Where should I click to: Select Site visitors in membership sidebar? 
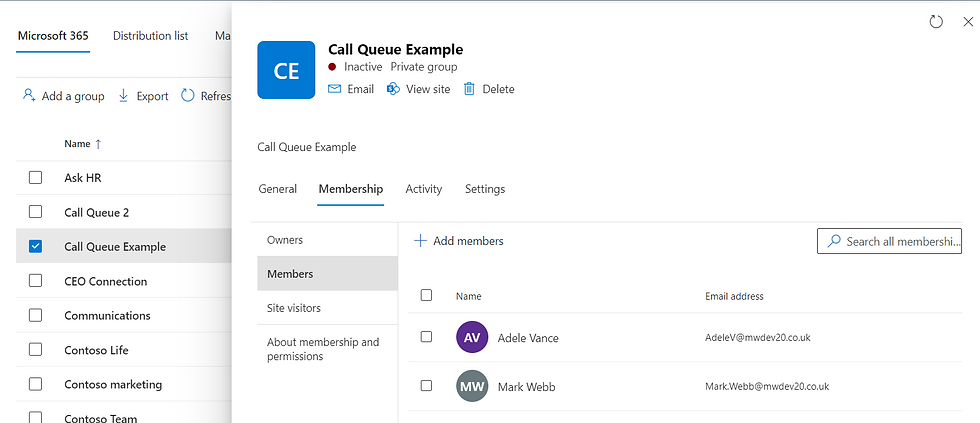[x=328, y=308]
